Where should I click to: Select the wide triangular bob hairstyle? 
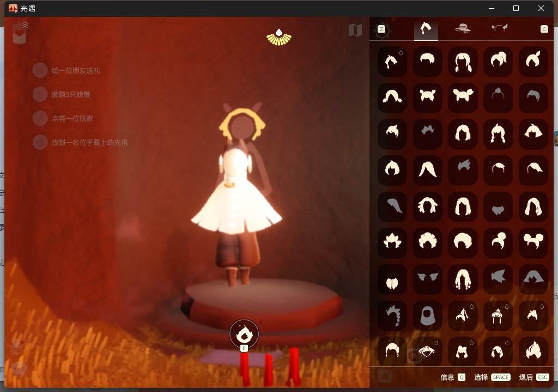533,134
